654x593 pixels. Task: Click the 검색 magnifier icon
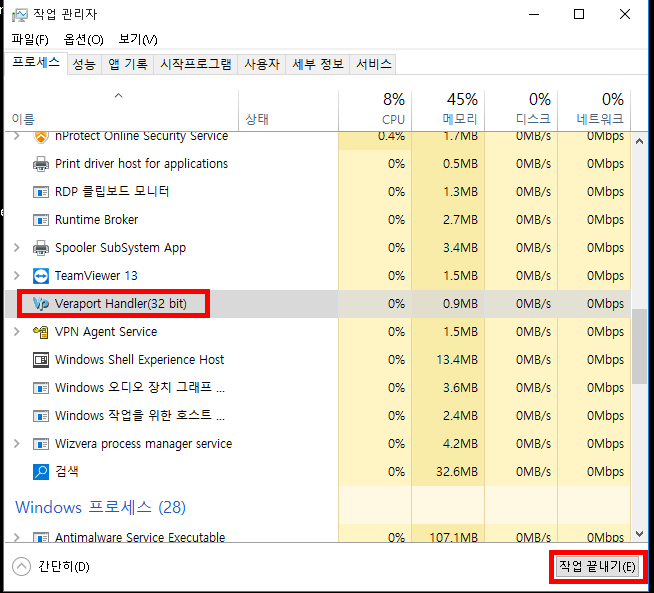[40, 472]
